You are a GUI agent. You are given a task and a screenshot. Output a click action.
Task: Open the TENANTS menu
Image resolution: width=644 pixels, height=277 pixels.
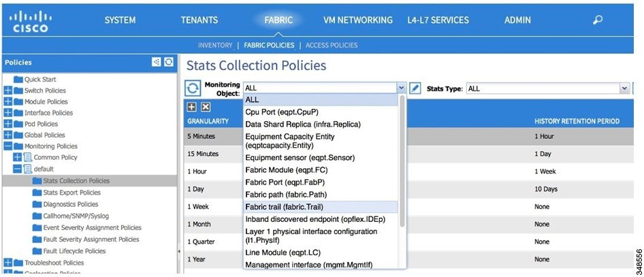[199, 20]
